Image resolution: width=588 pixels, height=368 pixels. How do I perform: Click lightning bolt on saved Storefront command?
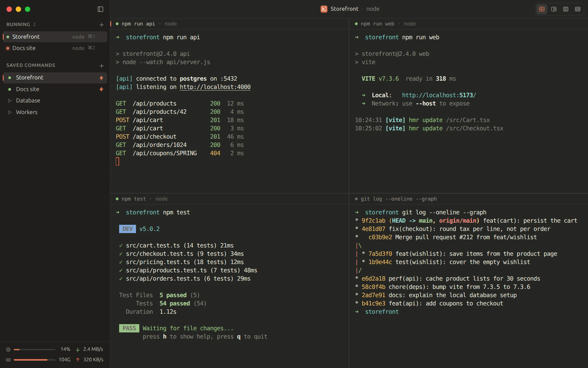(101, 78)
